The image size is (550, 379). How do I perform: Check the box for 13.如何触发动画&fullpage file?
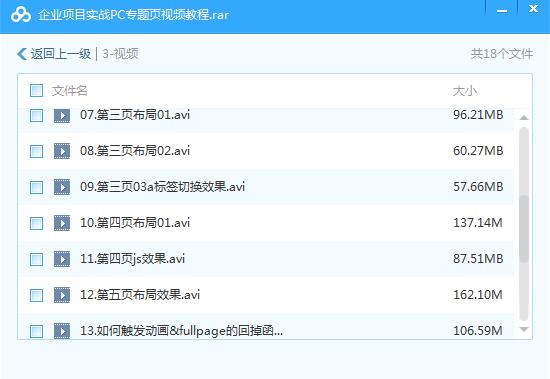(x=36, y=331)
